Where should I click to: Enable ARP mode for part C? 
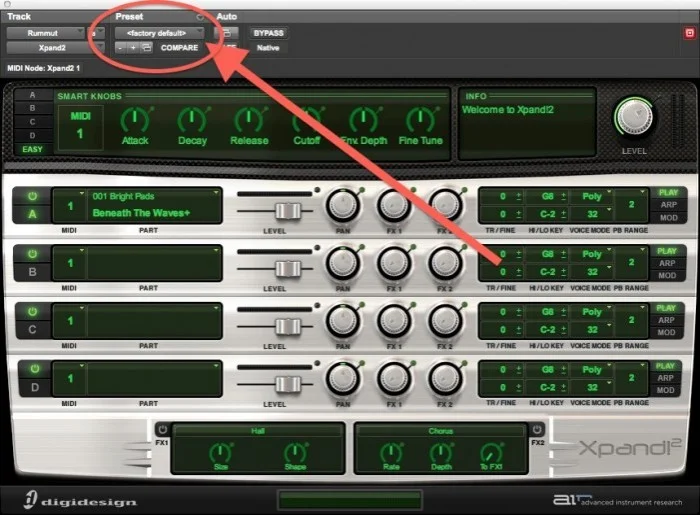pos(666,320)
